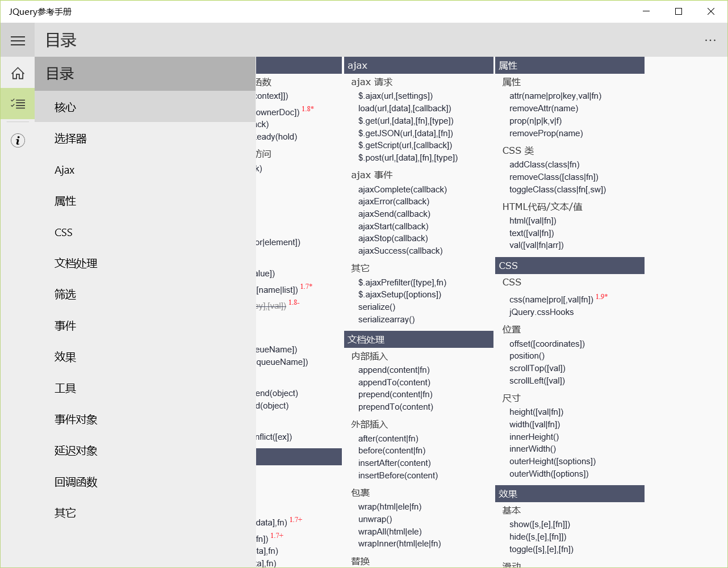This screenshot has height=568, width=728.
Task: Open the $.get(url,[data],[fn],[type]) link
Action: tap(406, 121)
